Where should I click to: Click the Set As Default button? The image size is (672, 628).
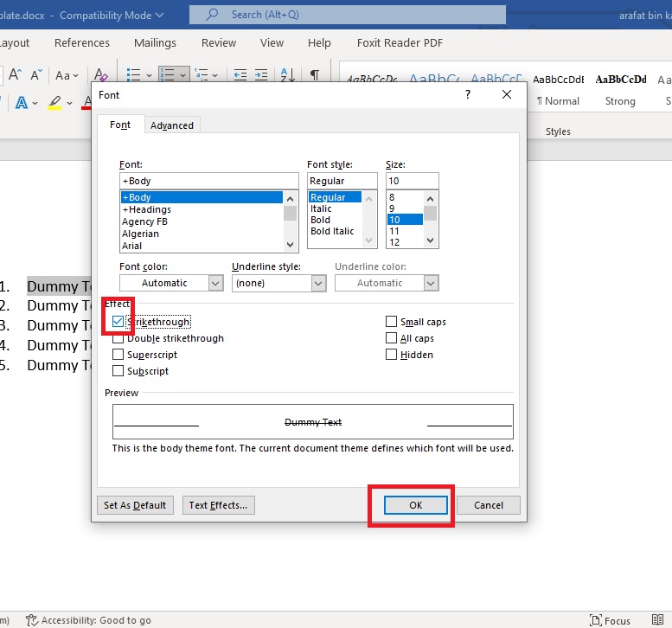click(135, 505)
